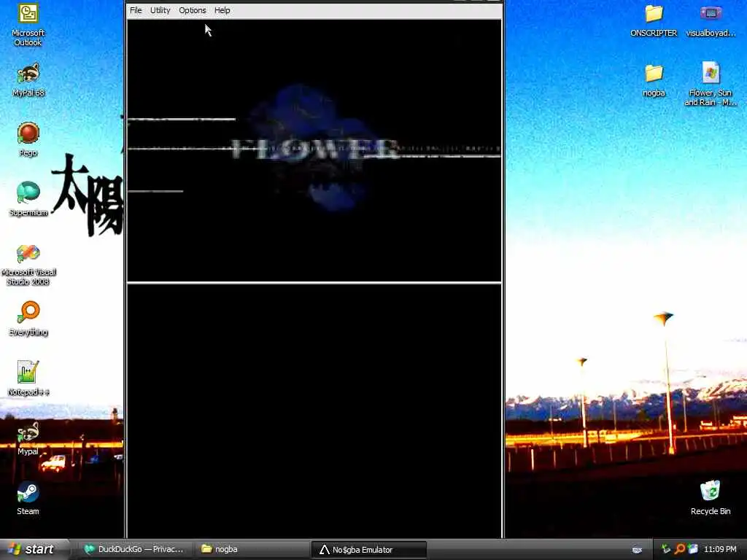Select the visualboyadvance desktop icon
Image resolution: width=747 pixels, height=560 pixels.
[711, 20]
